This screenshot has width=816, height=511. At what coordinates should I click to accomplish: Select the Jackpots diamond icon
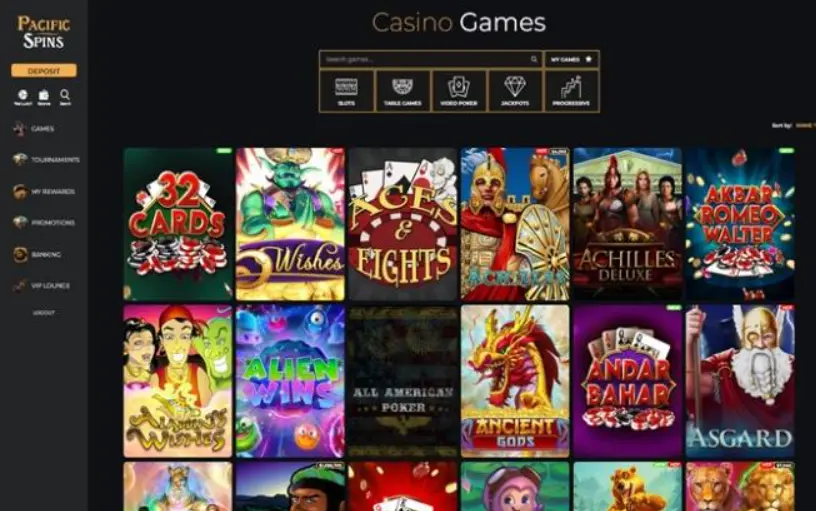pyautogui.click(x=515, y=87)
